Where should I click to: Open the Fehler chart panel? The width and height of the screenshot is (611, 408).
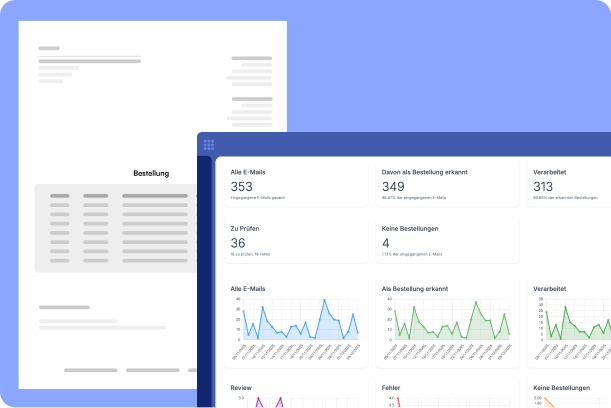pos(446,393)
